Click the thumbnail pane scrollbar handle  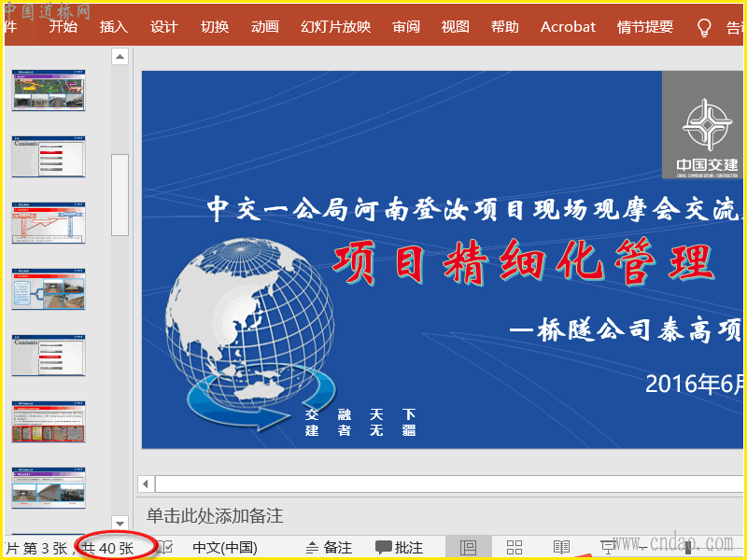tap(120, 195)
